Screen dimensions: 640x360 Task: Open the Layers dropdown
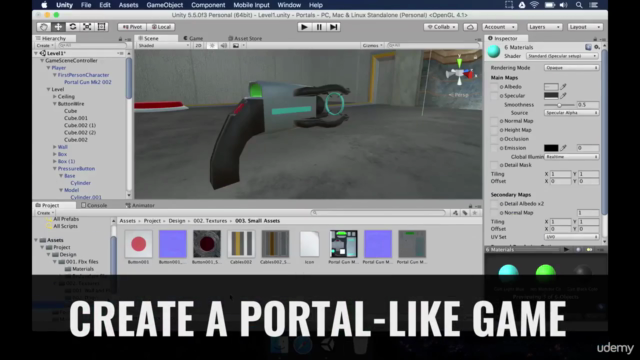click(544, 27)
